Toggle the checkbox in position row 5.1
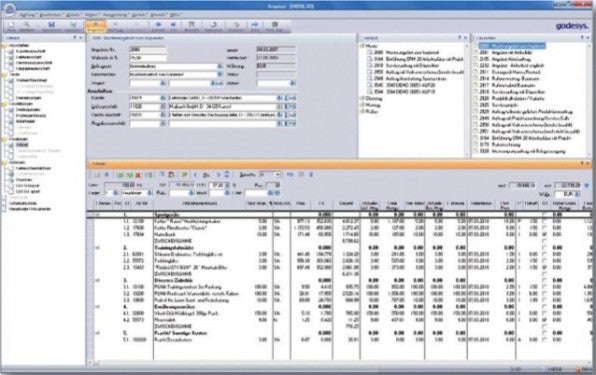Screen dimensions: 596x375 coord(544,340)
